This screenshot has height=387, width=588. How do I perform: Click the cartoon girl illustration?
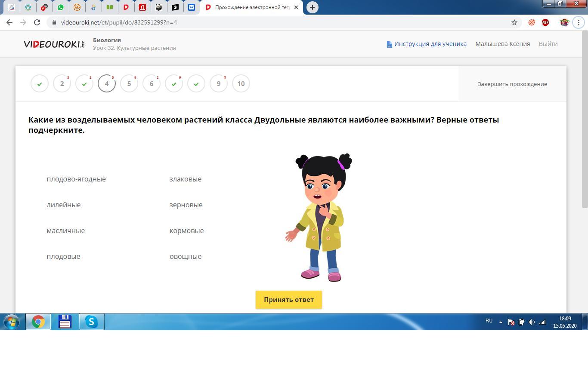(319, 217)
